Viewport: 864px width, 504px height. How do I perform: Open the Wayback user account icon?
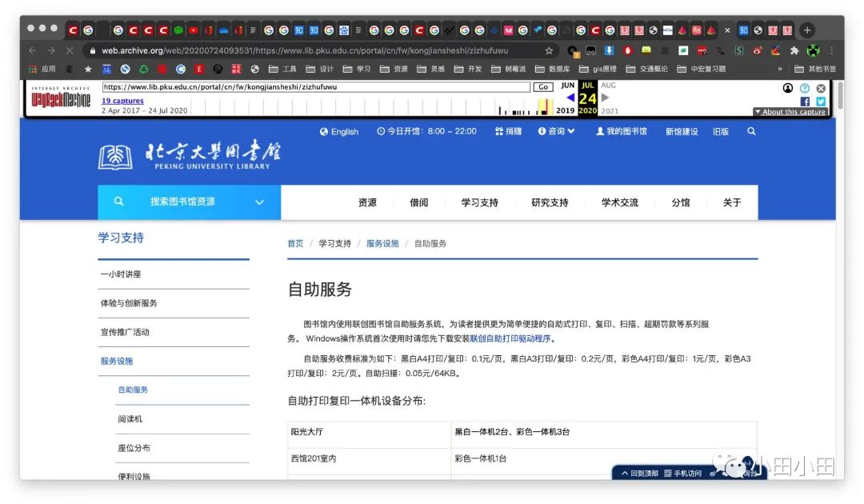pos(788,88)
